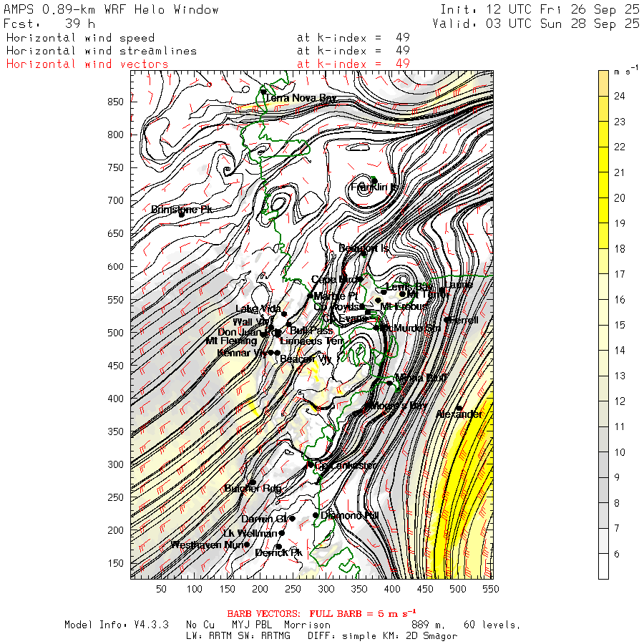The height and width of the screenshot is (644, 644).
Task: Click the Valid 03 UTC Sun date text
Action: [535, 24]
